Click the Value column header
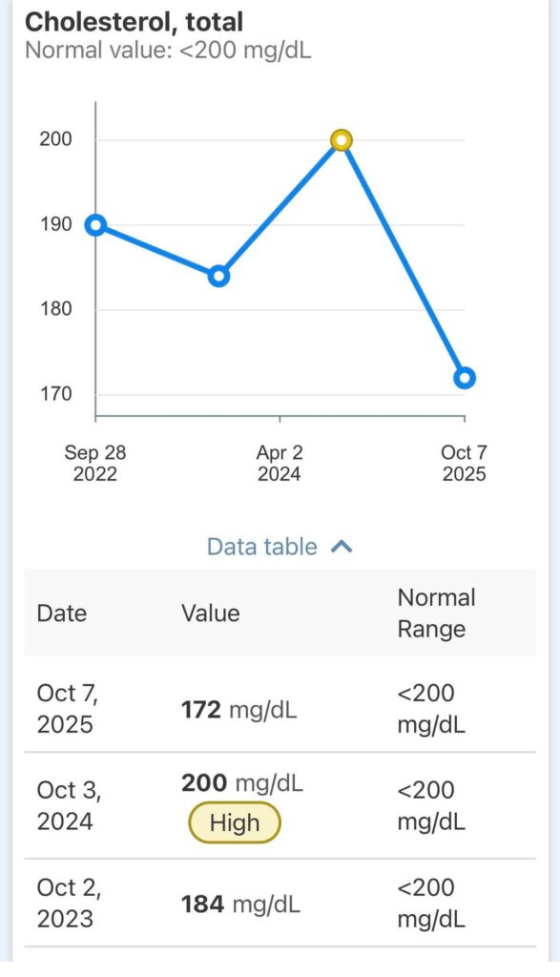 coord(209,613)
